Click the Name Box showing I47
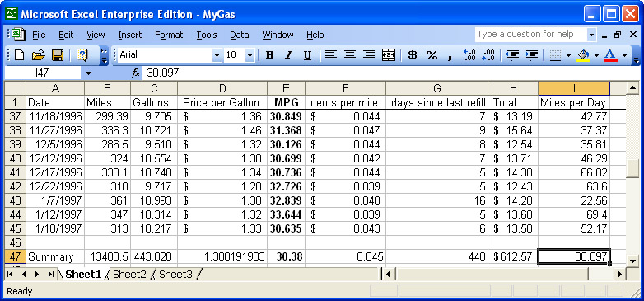644x301 pixels. pyautogui.click(x=42, y=73)
